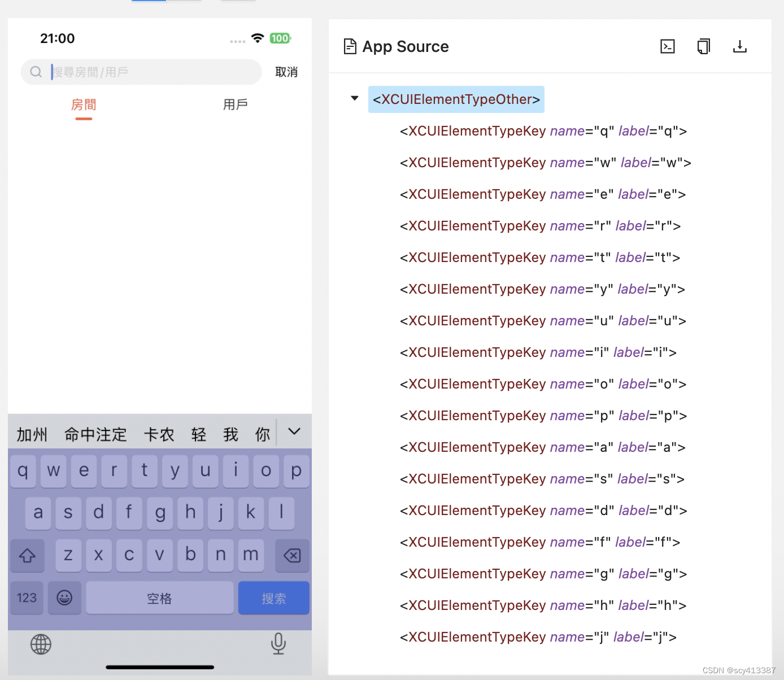Choose the 卡农 keyboard suggestion

(159, 434)
